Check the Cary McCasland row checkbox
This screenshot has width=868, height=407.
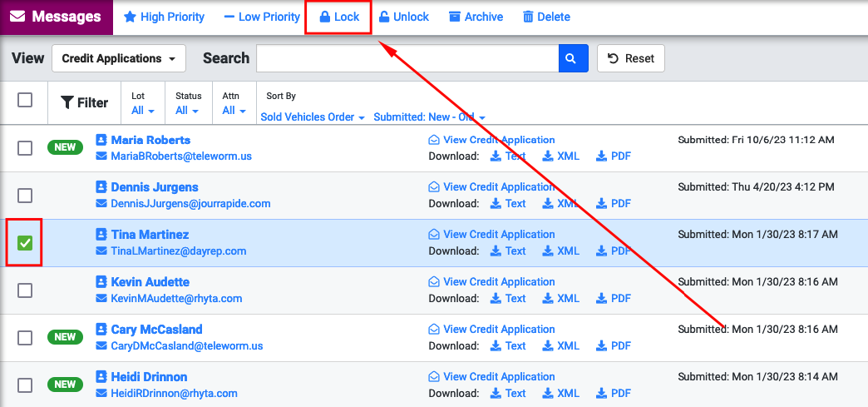click(25, 338)
